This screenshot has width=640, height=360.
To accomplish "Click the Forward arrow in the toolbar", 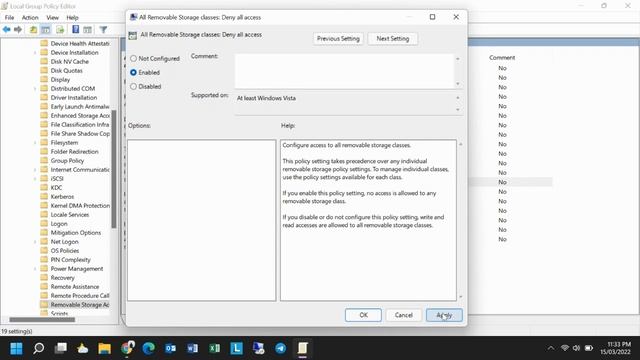I will pos(18,29).
